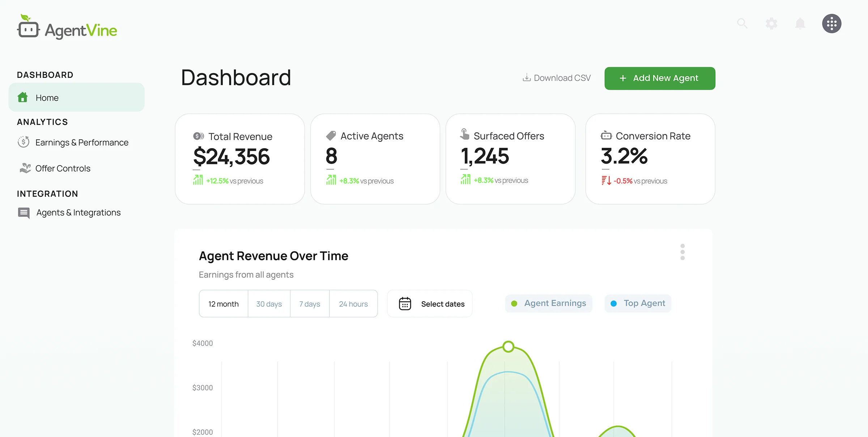Enable the 24 hours time range
The width and height of the screenshot is (868, 437).
coord(353,303)
